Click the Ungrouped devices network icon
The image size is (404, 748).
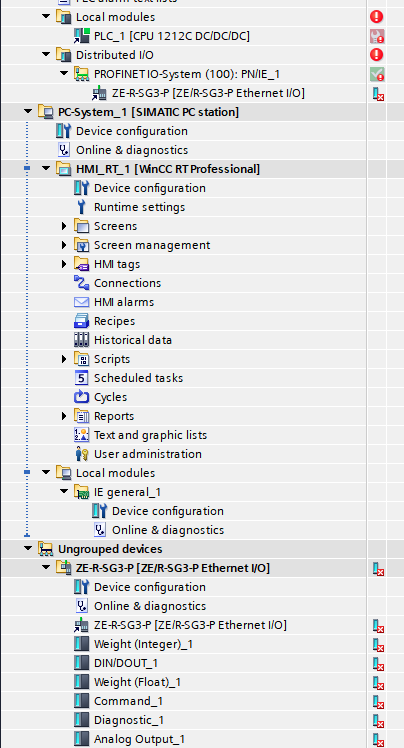(x=46, y=549)
